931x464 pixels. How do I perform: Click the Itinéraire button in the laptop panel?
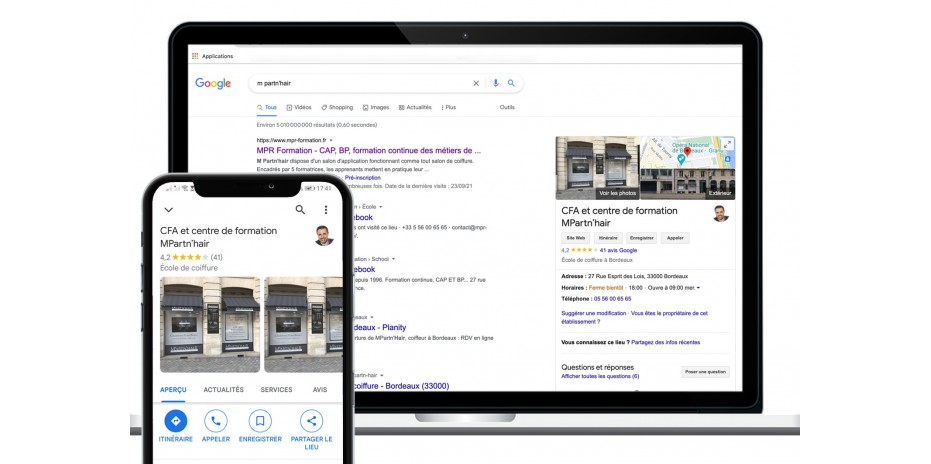pyautogui.click(x=609, y=238)
